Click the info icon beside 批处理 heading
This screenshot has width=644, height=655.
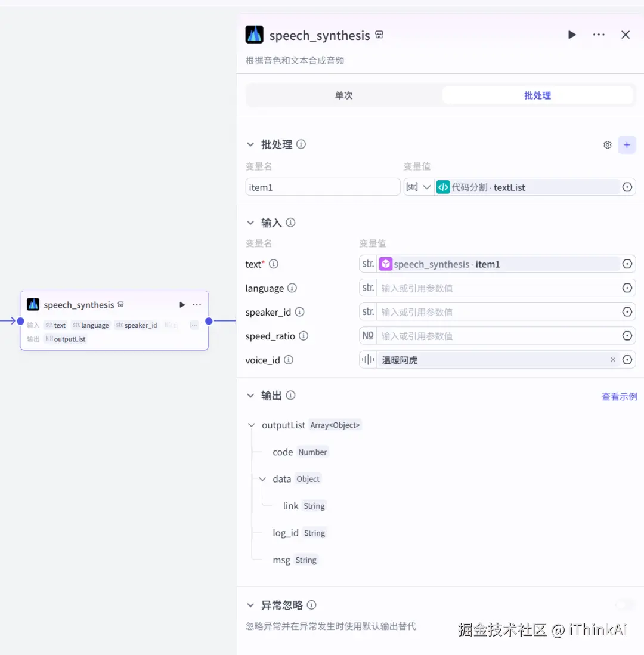point(301,144)
